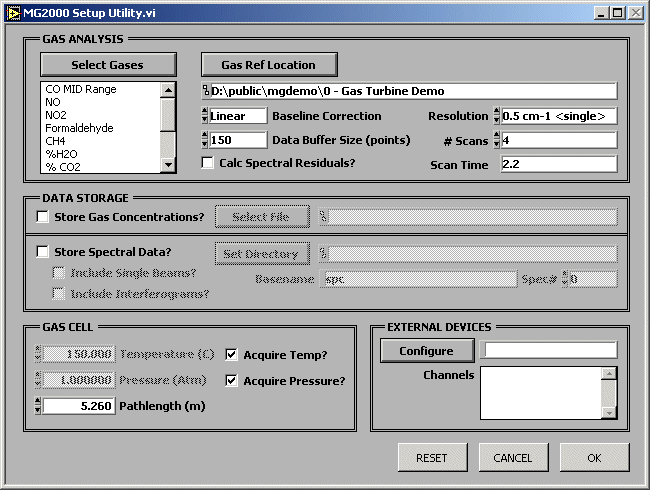Click the Pressure (Atm) value field

tap(79, 380)
